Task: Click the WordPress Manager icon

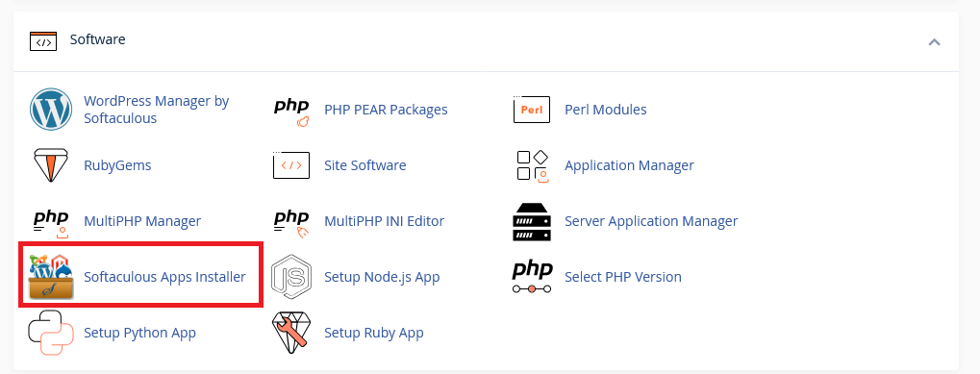Action: tap(51, 110)
